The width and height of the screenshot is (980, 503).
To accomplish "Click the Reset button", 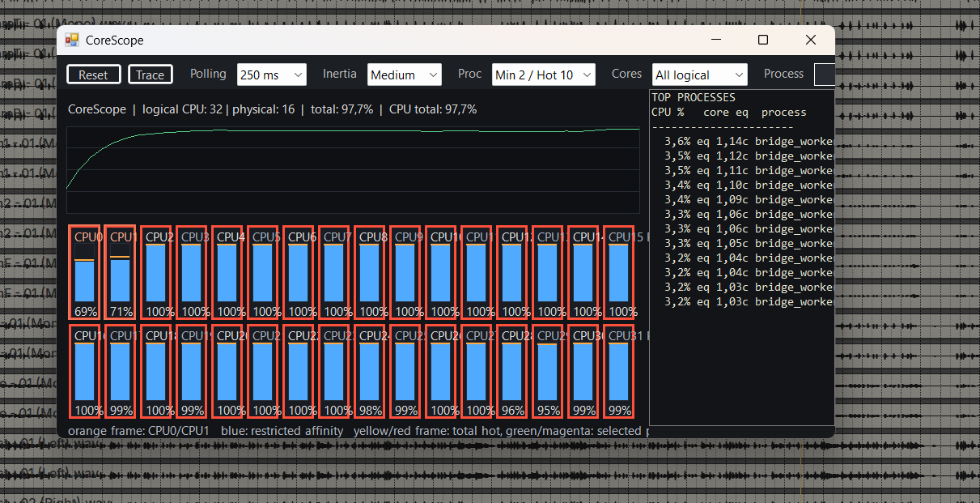I will (x=93, y=75).
